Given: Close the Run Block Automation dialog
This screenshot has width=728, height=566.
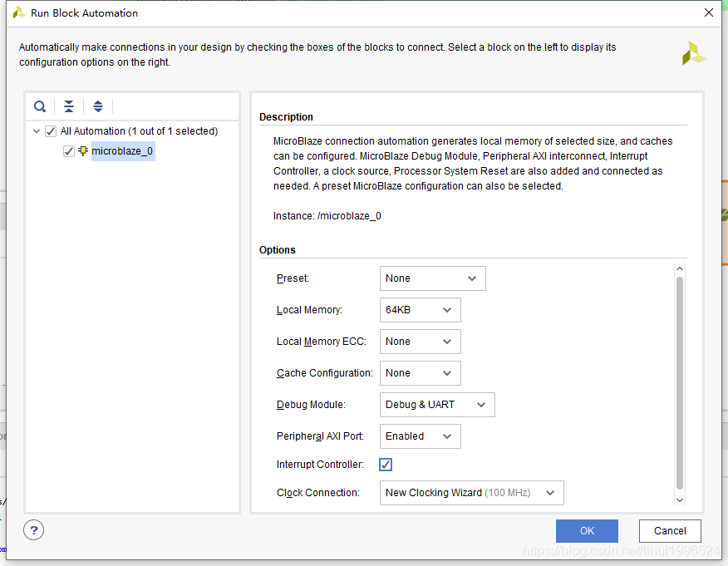Looking at the screenshot, I should click(x=709, y=12).
